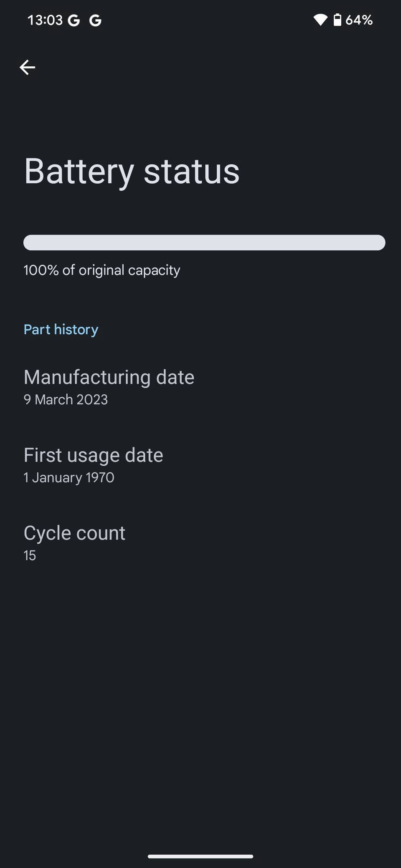Tap the 64% battery percentage
The height and width of the screenshot is (868, 401).
coord(359,20)
